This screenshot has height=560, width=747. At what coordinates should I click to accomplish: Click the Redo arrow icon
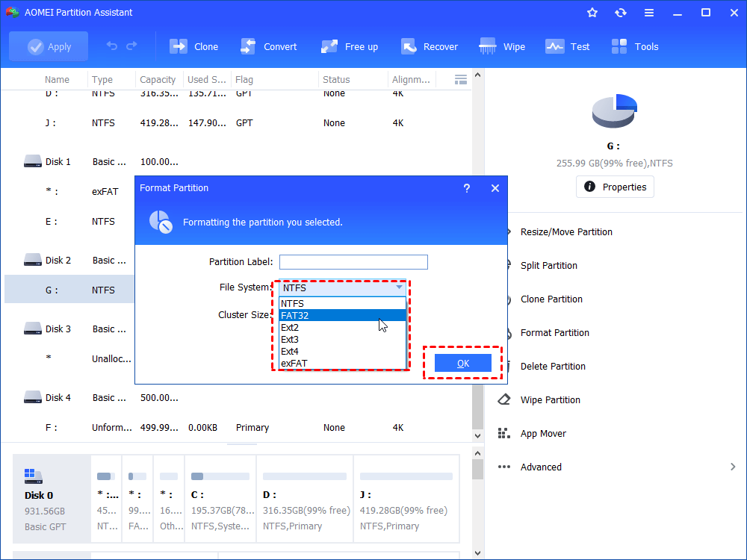tap(131, 46)
